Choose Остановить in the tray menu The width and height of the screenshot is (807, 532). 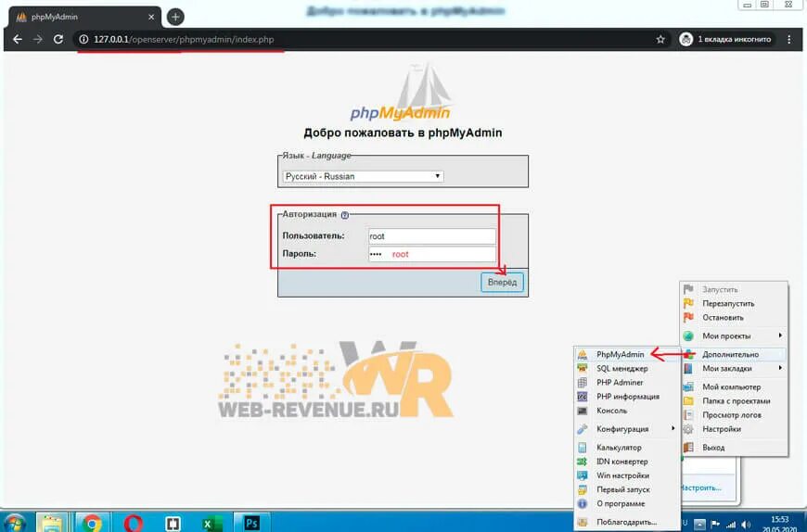734,317
